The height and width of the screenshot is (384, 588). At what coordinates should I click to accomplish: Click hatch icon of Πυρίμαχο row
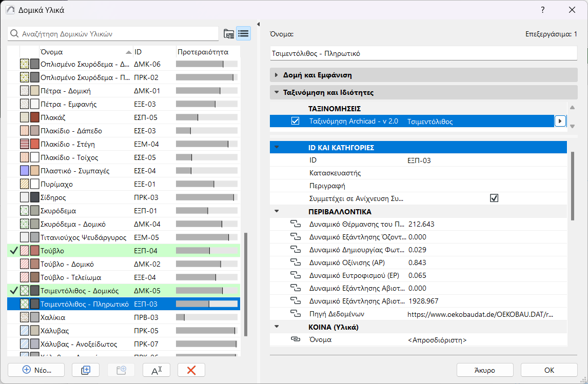pyautogui.click(x=25, y=184)
